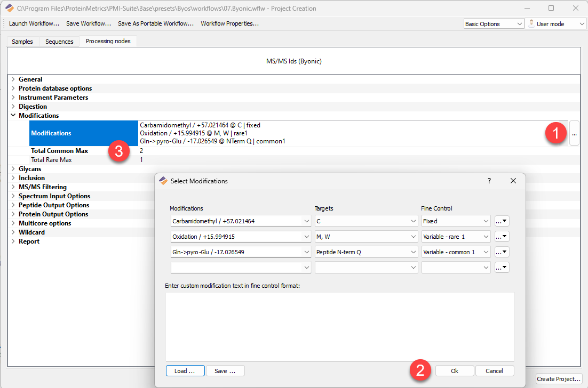Screen dimensions: 588x388
Task: Click the User mode person icon
Action: (531, 23)
